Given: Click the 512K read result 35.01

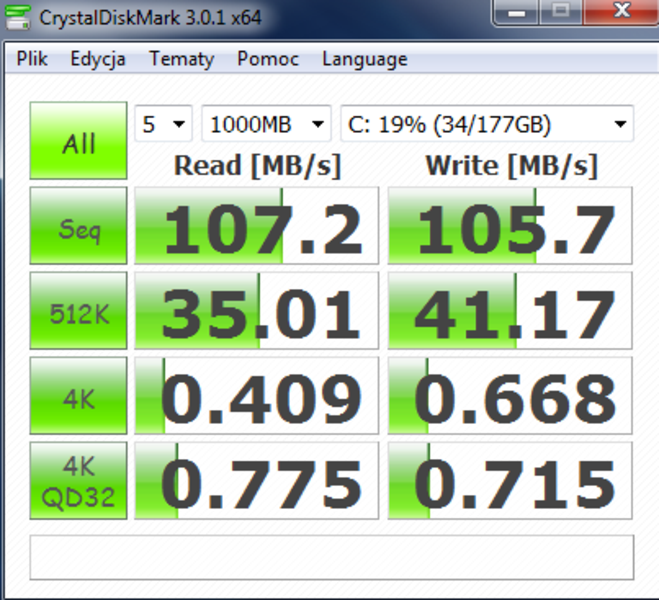Looking at the screenshot, I should [256, 311].
